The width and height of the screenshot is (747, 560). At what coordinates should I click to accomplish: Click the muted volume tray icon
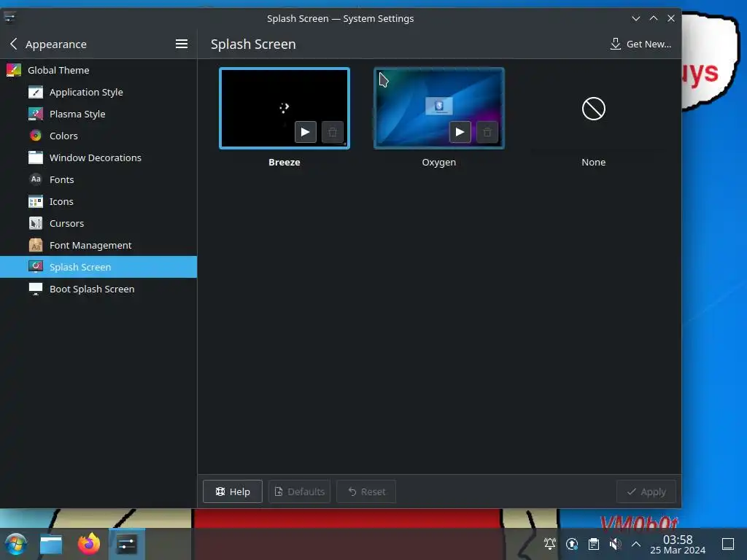tap(615, 544)
